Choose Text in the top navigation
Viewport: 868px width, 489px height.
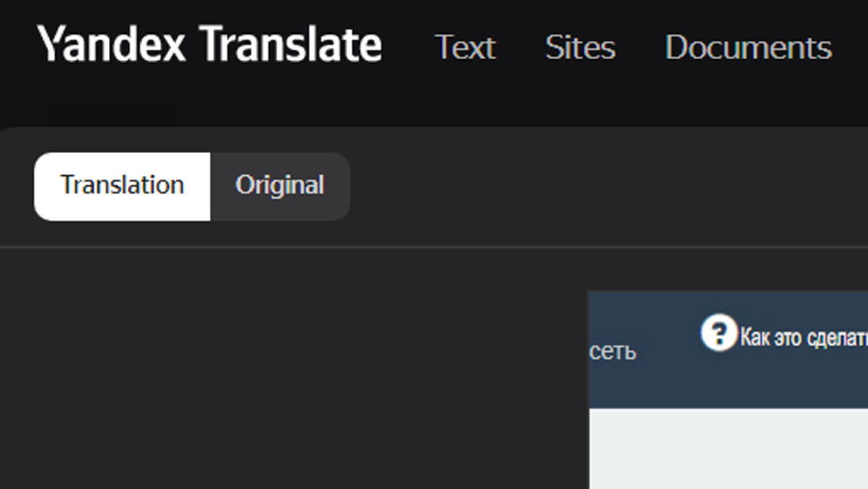(465, 47)
